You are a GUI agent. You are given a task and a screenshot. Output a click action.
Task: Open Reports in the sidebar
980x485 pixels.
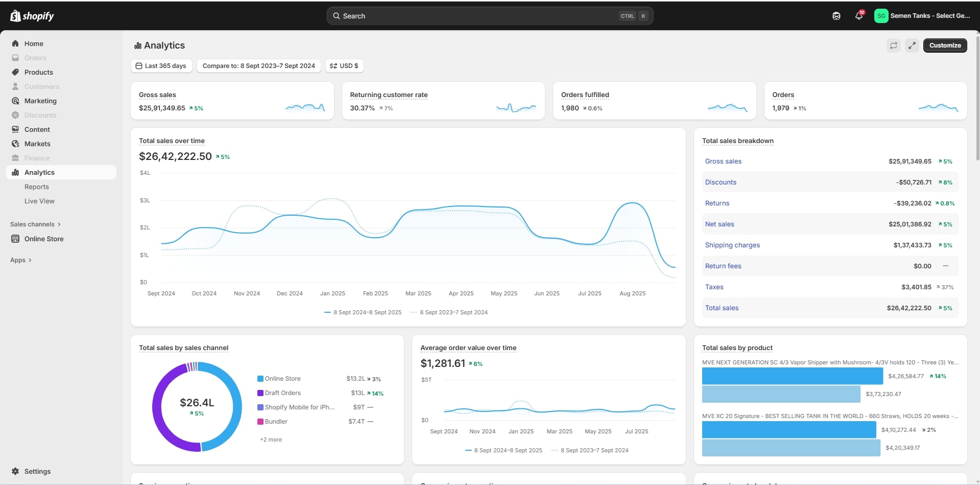point(37,187)
